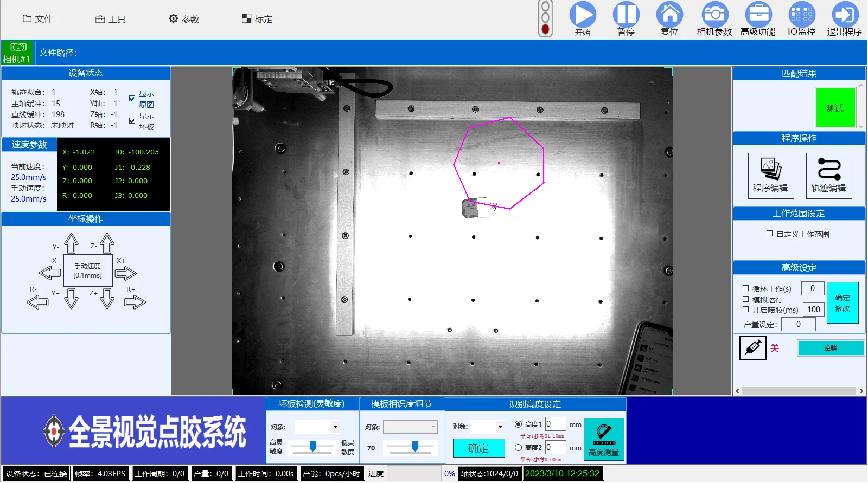Expand the 坏板检测 对象 dropdown
The width and height of the screenshot is (868, 483).
pos(335,427)
